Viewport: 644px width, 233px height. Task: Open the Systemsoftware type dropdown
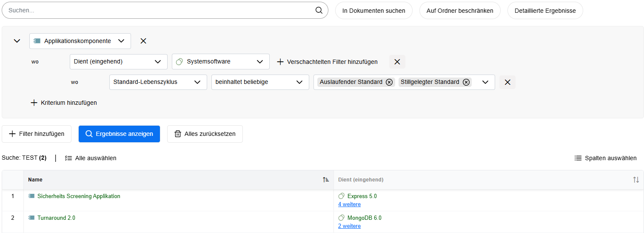point(220,61)
